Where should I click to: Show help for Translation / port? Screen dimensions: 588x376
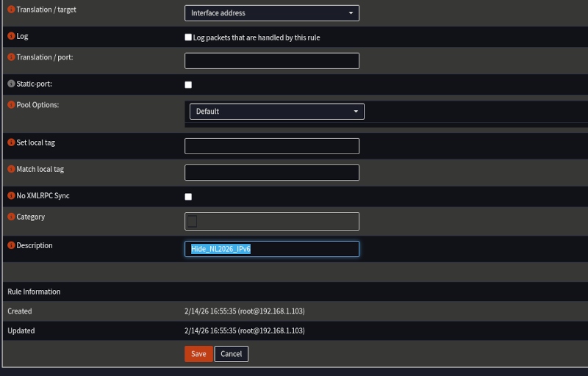coord(11,57)
